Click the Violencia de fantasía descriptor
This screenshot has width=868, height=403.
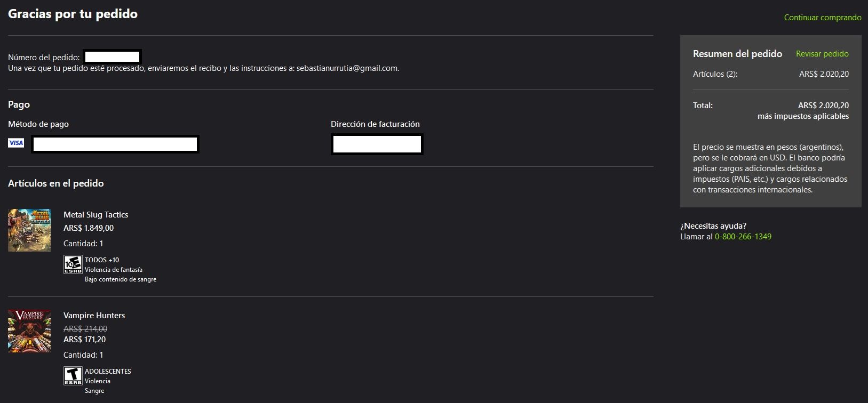(114, 270)
